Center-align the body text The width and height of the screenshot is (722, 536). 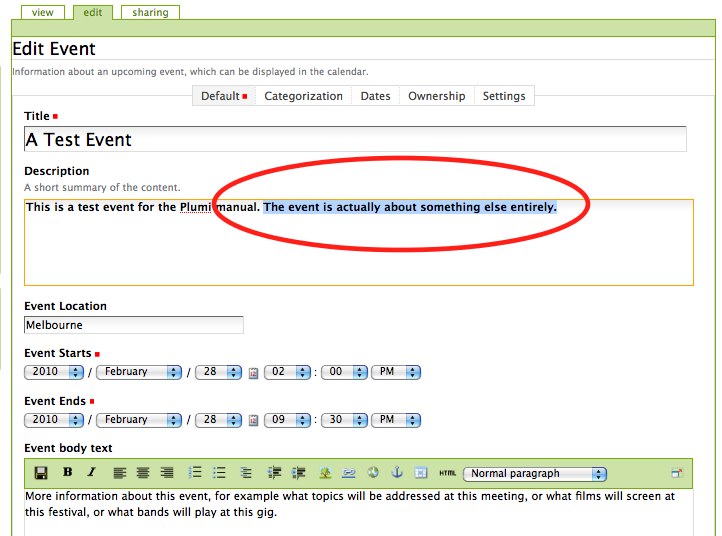[x=143, y=473]
